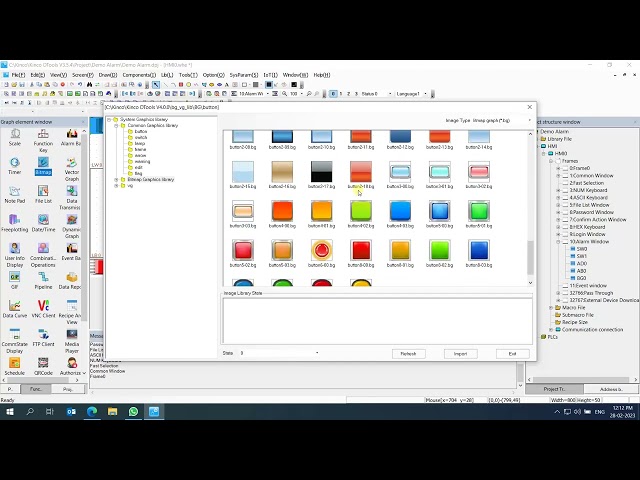Click the image list vertical scrollbar thumb

[530, 258]
